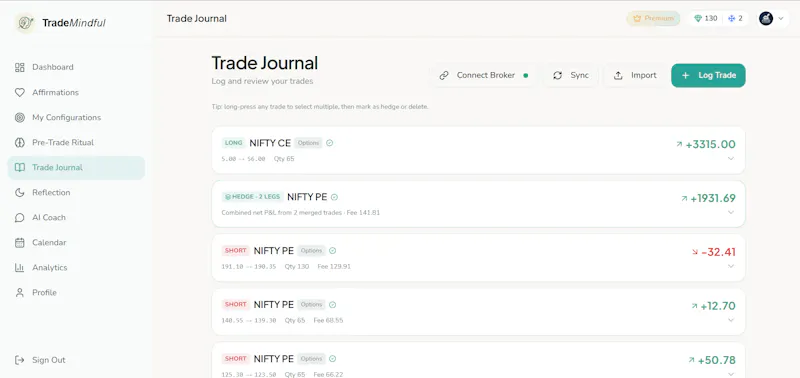
Task: Click the gem icon showing 130
Action: 698,19
